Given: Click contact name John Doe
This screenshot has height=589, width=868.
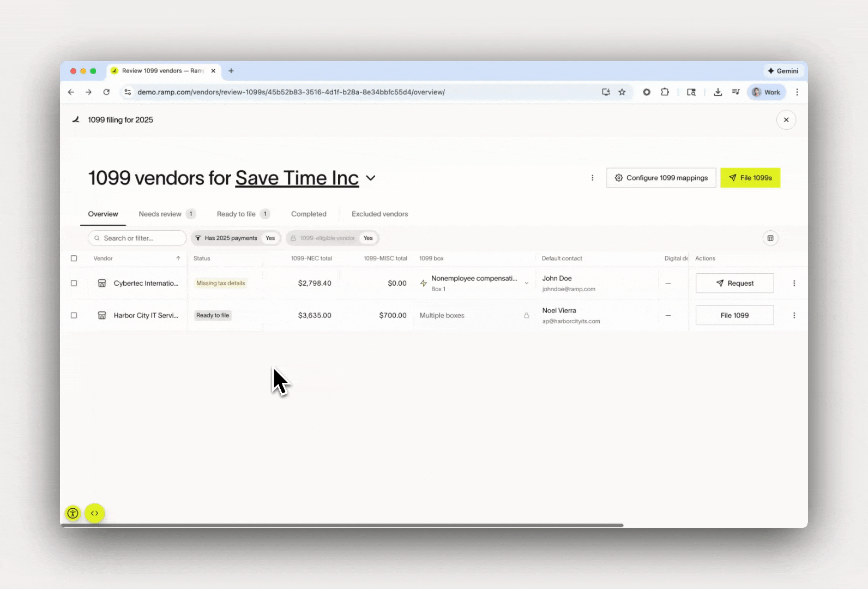Looking at the screenshot, I should [557, 278].
